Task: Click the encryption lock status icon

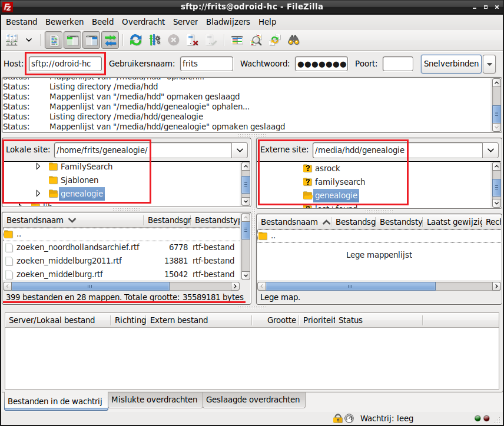Action: pos(337,418)
